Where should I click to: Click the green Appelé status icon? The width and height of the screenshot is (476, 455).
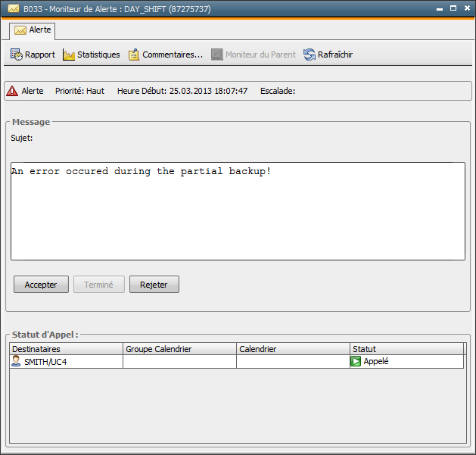pos(356,362)
